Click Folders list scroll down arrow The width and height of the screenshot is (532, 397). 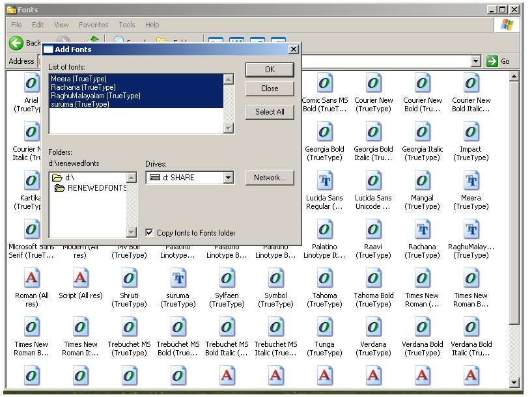point(132,232)
